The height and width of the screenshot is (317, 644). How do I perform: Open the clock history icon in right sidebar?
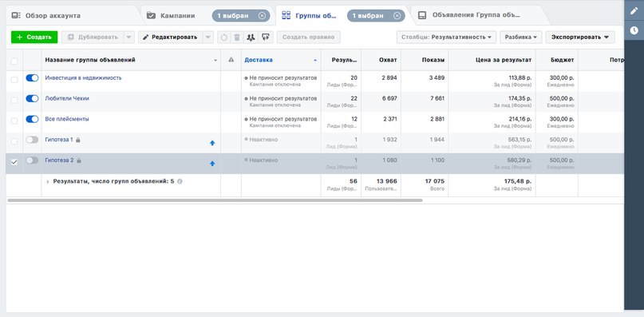click(x=634, y=30)
